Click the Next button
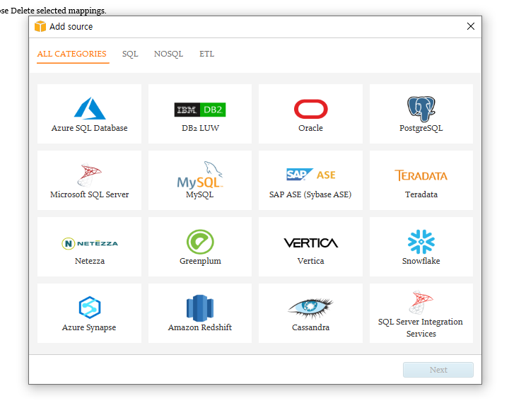Image resolution: width=509 pixels, height=420 pixels. [438, 370]
